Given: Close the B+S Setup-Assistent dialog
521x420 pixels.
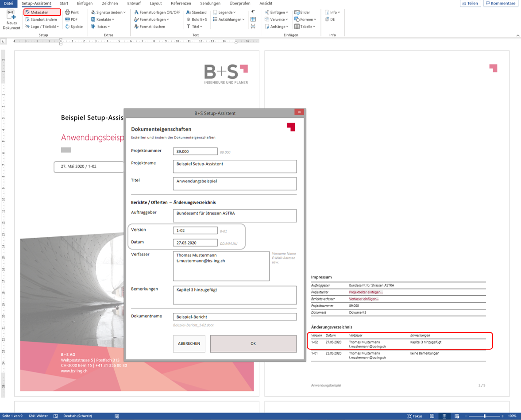Looking at the screenshot, I should click(x=299, y=112).
